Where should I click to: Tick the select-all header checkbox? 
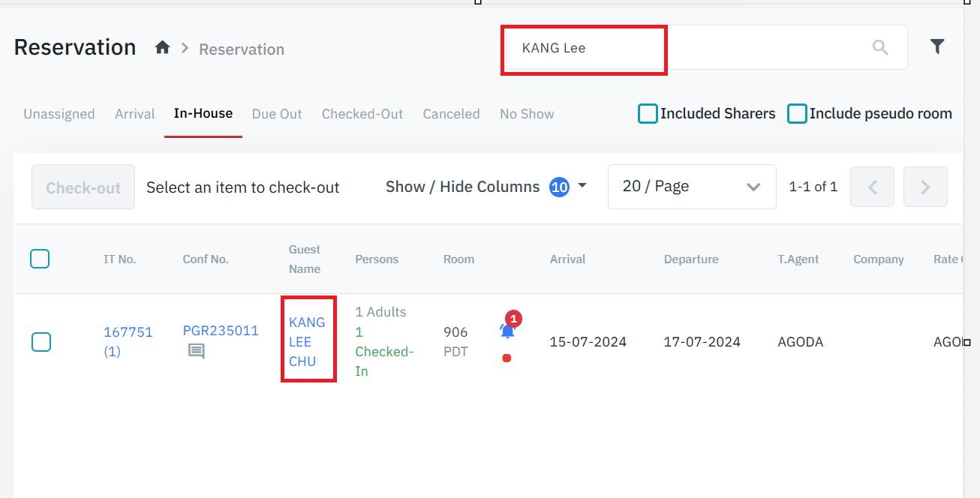point(40,259)
